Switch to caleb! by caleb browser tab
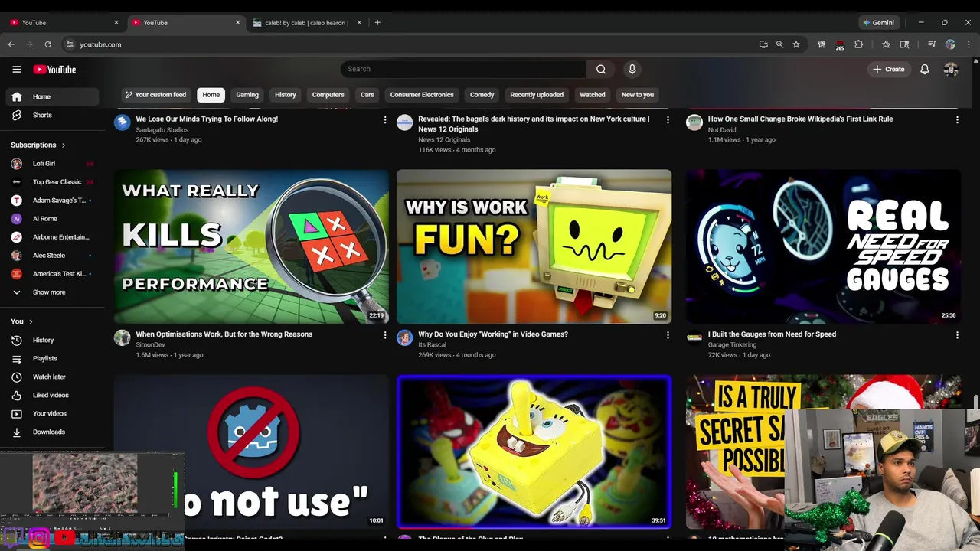Screen dimensions: 980x551 (306, 22)
